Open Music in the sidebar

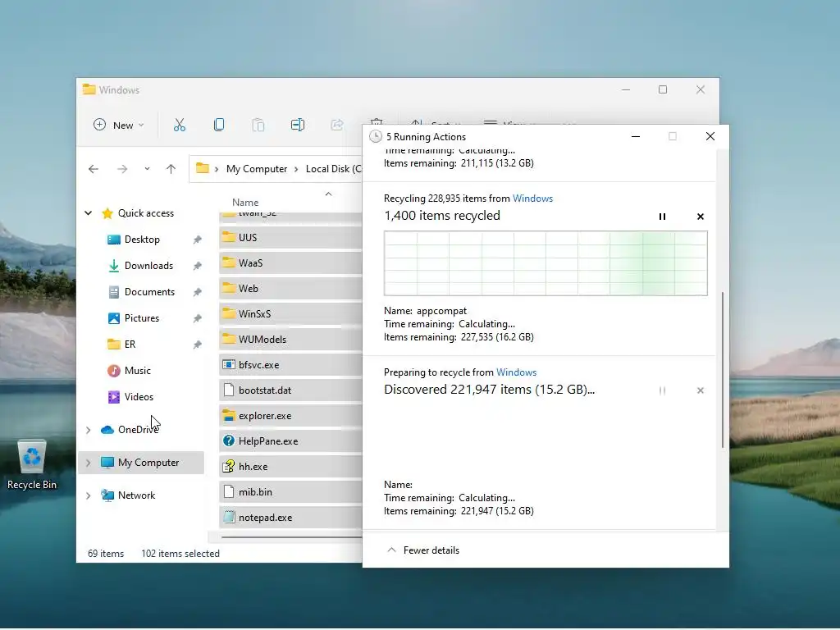137,371
